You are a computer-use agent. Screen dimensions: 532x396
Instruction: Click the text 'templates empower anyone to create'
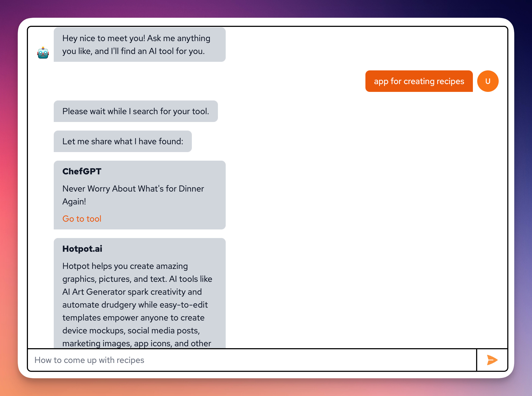coord(133,318)
